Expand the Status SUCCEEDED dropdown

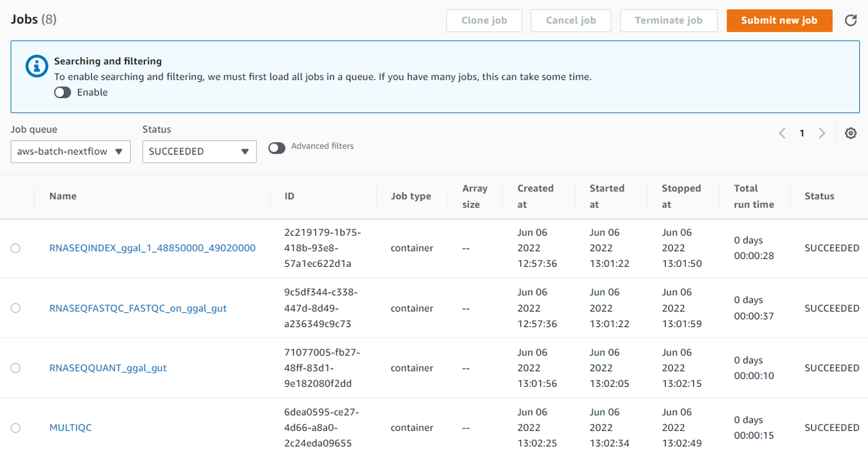point(199,151)
